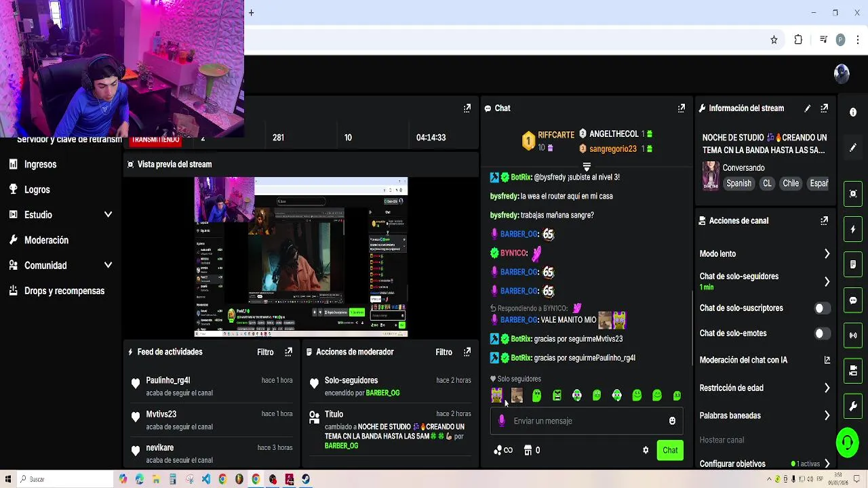Select the CL tag

767,183
